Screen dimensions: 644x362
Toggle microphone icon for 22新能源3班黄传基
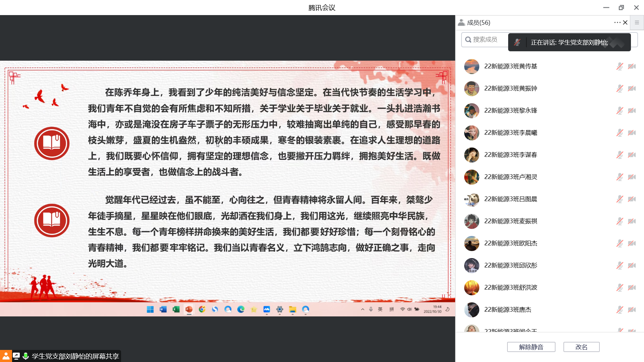click(620, 66)
